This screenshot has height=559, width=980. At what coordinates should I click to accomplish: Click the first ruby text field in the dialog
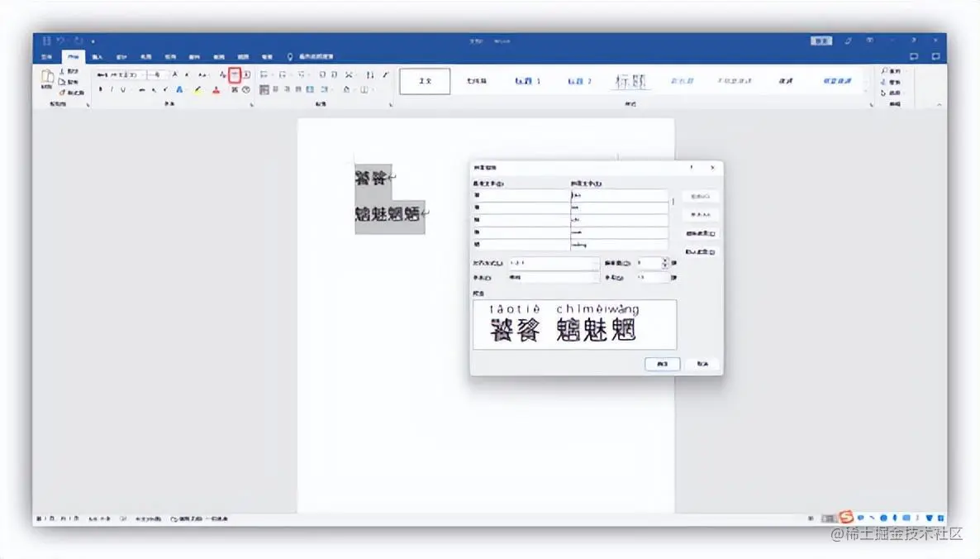tap(619, 195)
